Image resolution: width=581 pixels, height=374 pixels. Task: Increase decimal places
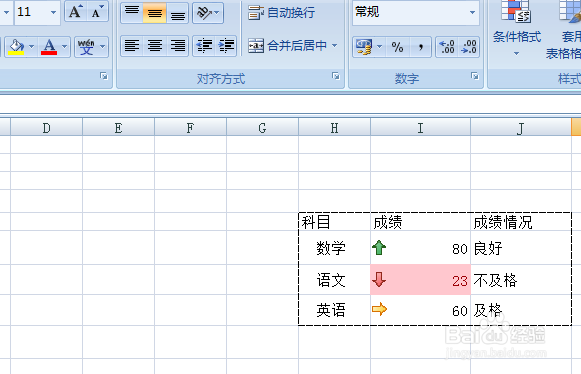(446, 47)
